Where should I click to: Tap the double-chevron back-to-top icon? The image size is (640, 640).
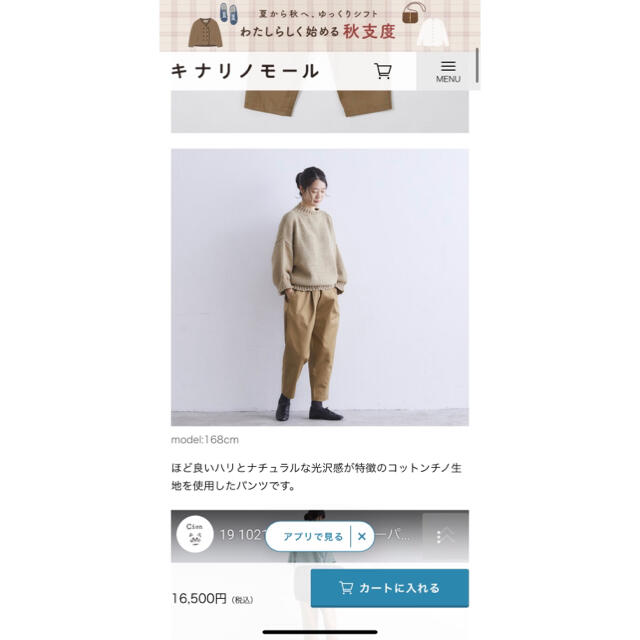446,535
